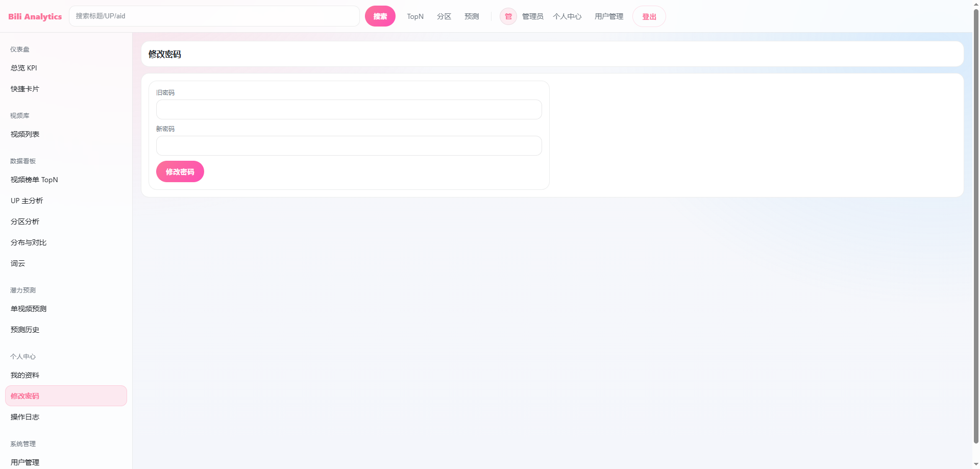This screenshot has width=980, height=469.
Task: Go to 个人中心 in the top bar
Action: [567, 16]
